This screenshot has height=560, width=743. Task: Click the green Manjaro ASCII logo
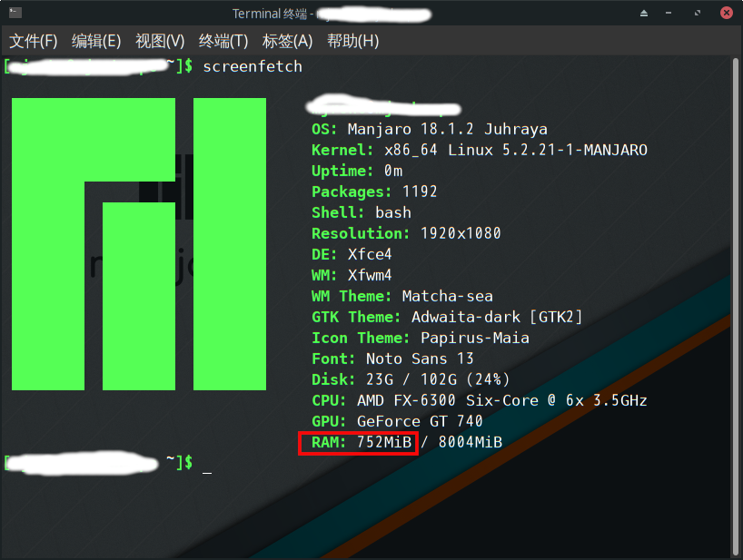pos(139,244)
